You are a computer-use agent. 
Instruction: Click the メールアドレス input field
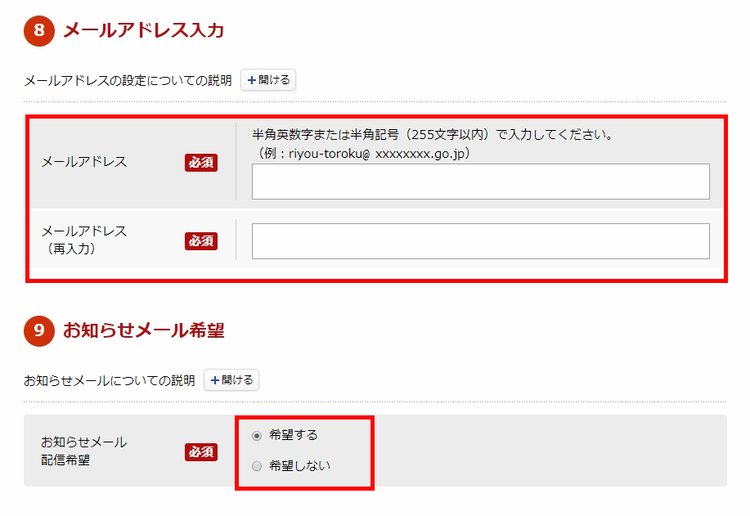click(x=481, y=182)
